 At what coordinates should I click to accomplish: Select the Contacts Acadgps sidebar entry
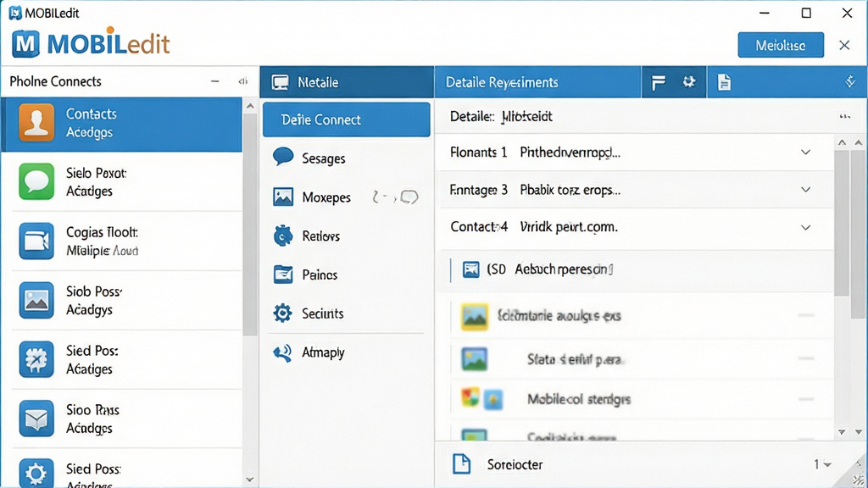[x=122, y=124]
